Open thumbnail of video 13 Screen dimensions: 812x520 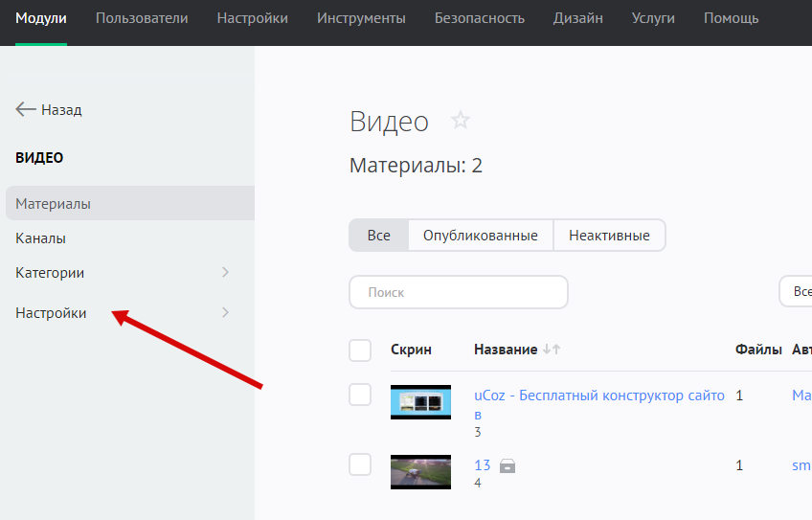(x=420, y=472)
